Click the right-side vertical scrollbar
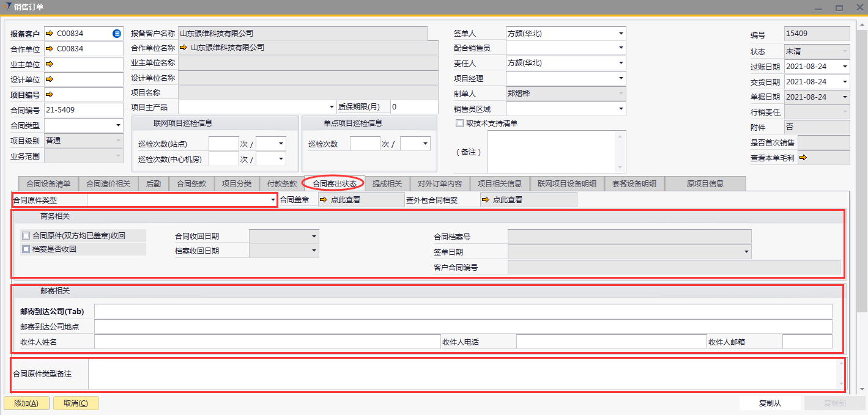Screen dimensions: 868x415 pyautogui.click(x=862, y=244)
